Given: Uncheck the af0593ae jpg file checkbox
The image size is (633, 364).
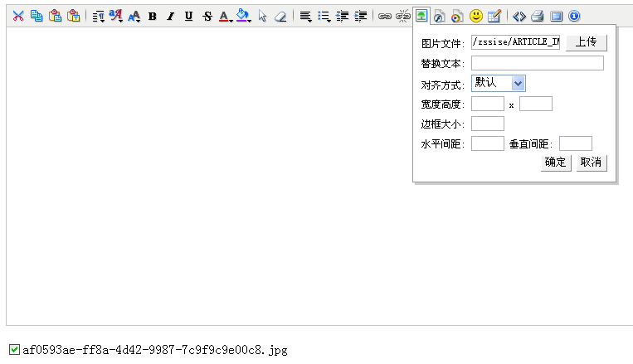Looking at the screenshot, I should click(x=14, y=349).
